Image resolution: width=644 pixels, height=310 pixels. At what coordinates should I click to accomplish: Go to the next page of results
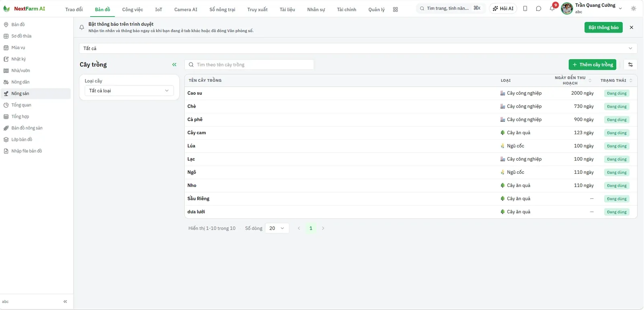pos(323,228)
